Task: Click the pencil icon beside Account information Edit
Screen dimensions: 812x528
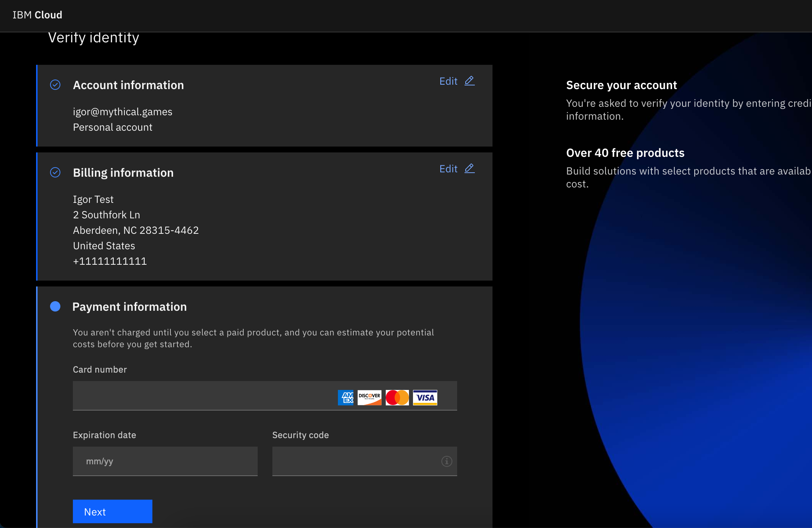Action: click(469, 81)
